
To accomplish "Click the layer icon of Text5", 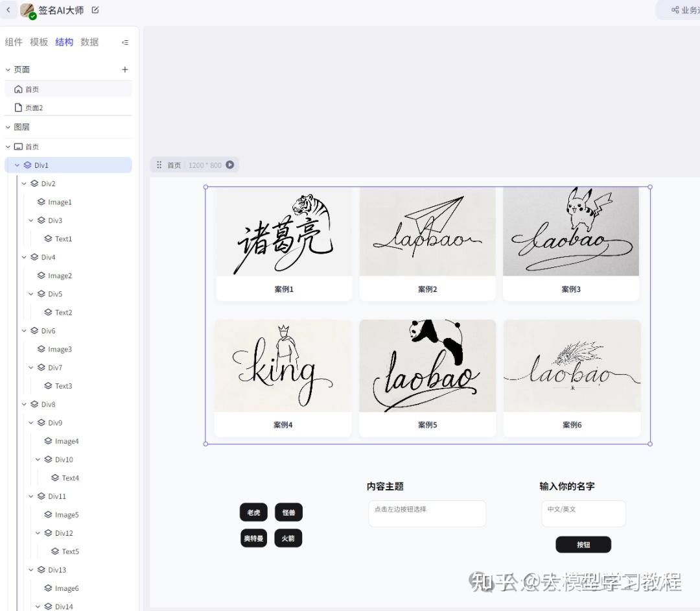I will (55, 551).
